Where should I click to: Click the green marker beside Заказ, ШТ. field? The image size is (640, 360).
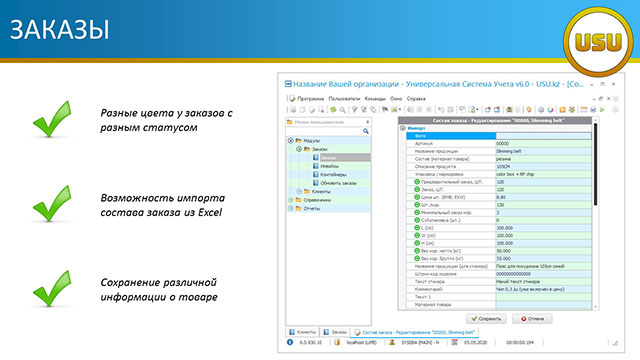tap(417, 189)
